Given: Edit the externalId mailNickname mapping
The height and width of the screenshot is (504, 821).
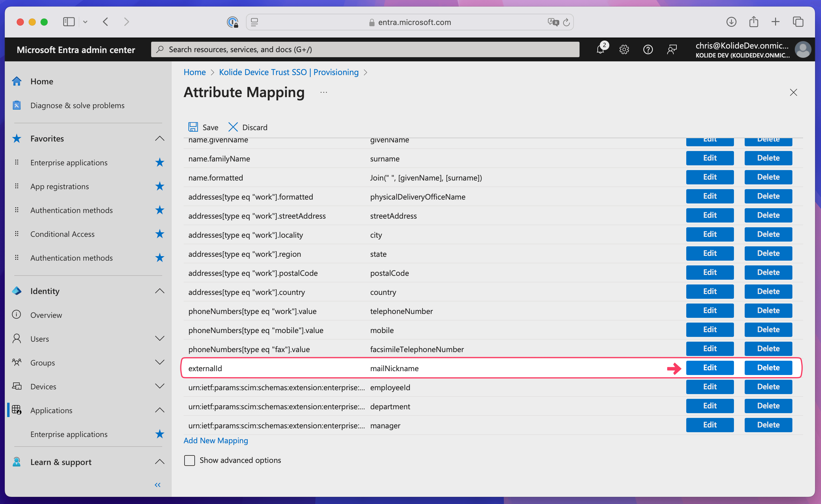Looking at the screenshot, I should tap(710, 368).
